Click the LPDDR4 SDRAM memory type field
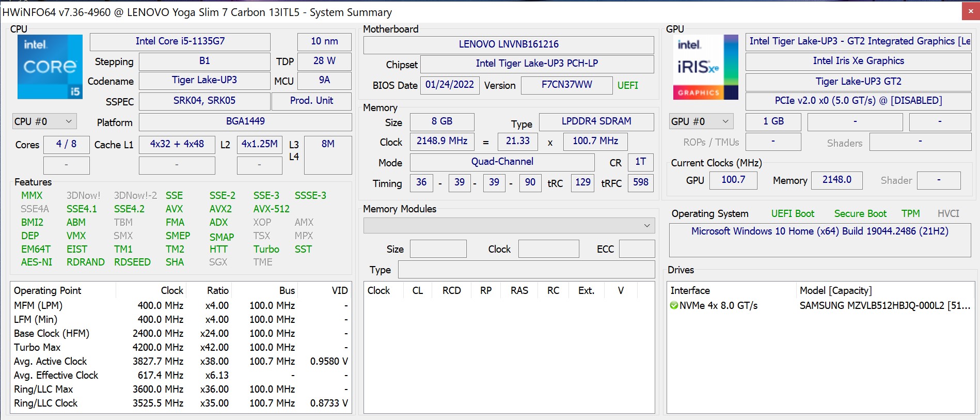This screenshot has height=420, width=980. tap(596, 121)
